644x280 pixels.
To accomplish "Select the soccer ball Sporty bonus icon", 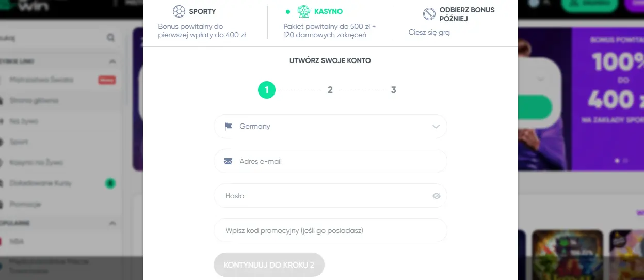I will (179, 11).
